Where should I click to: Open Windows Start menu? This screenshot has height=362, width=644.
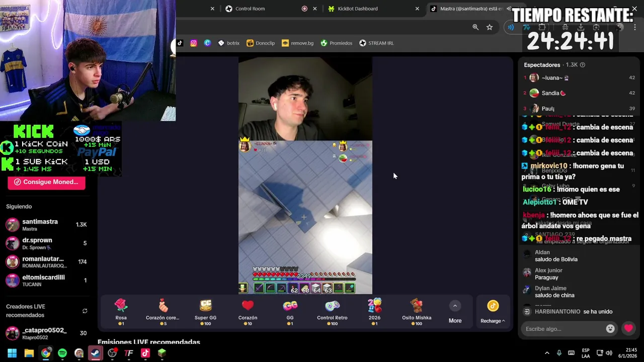[12, 353]
